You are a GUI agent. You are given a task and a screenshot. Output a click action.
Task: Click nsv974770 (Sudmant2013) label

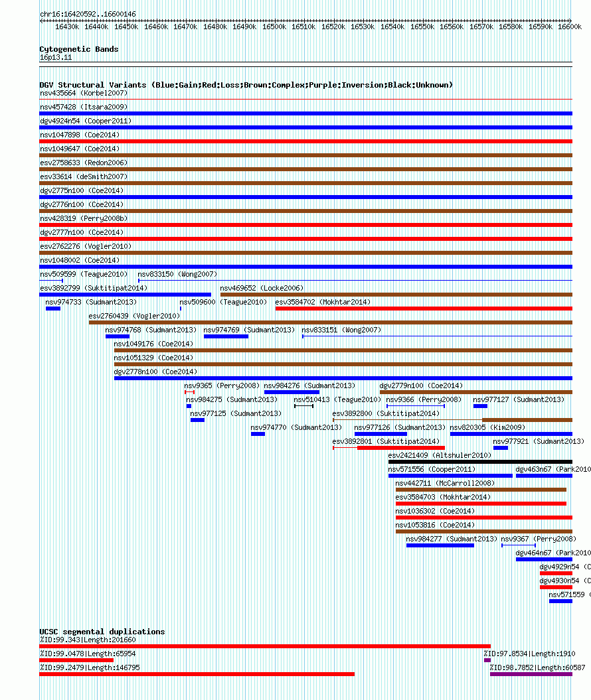point(297,427)
